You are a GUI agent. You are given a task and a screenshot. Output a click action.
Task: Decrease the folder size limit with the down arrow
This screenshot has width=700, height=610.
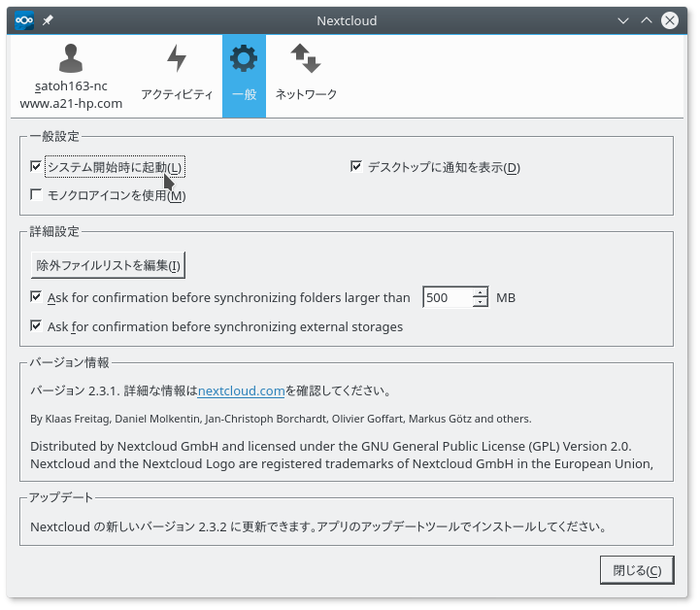click(481, 302)
